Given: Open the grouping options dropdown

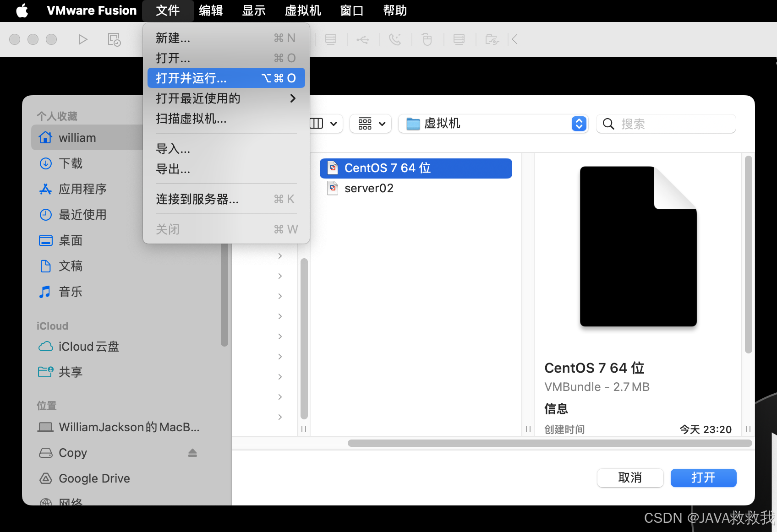Looking at the screenshot, I should click(x=371, y=124).
